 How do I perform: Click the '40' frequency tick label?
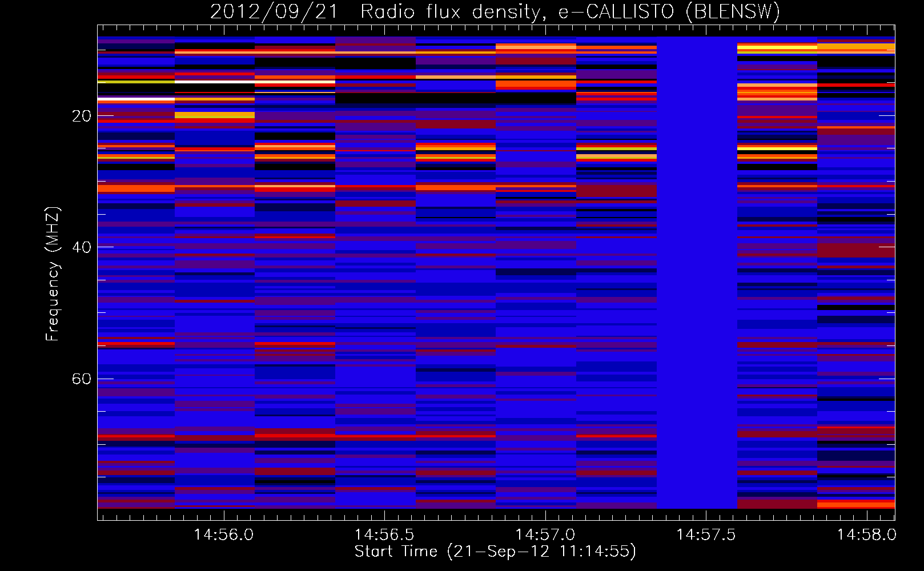click(81, 247)
